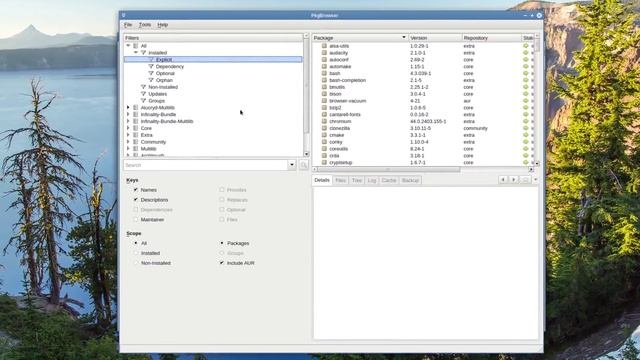
Task: Click the package icon beside cryptsetup
Action: (324, 162)
